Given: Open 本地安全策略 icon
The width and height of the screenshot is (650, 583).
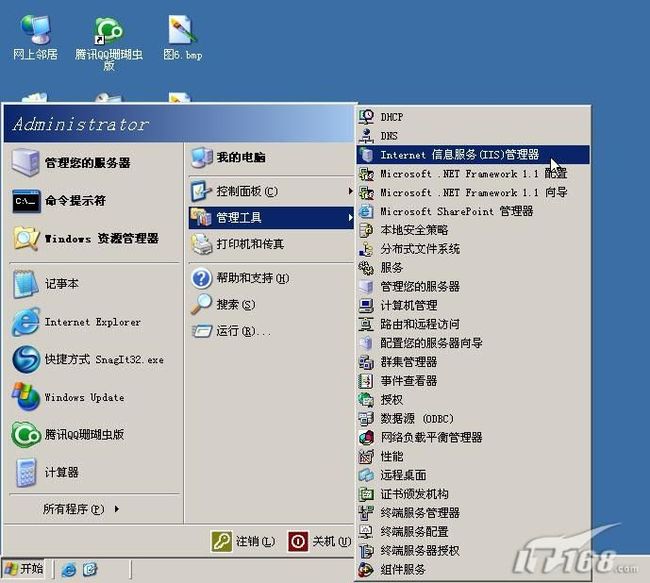Looking at the screenshot, I should (366, 230).
